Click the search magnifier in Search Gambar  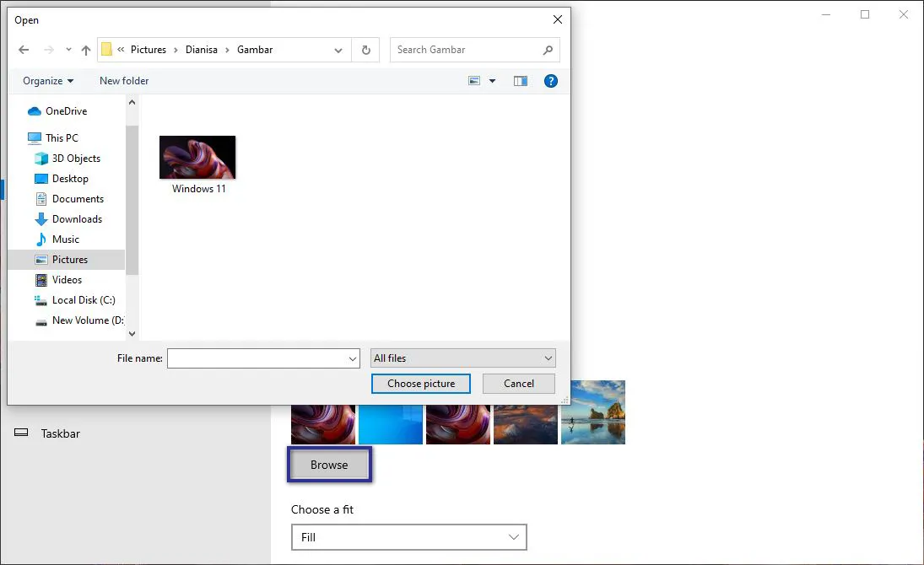click(547, 50)
